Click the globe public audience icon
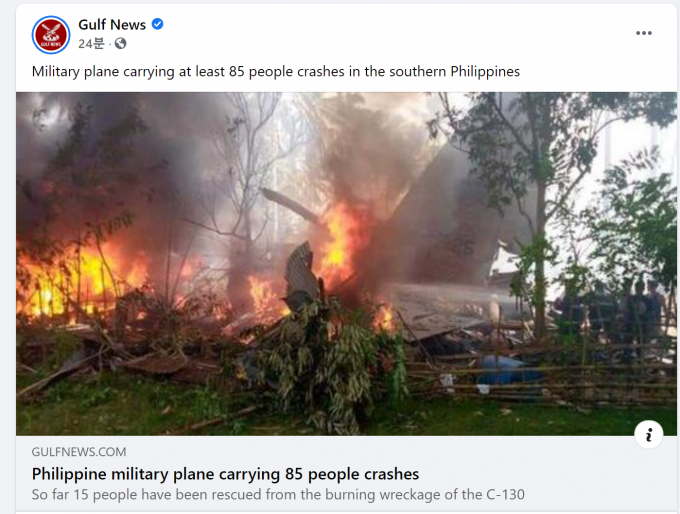 (x=121, y=43)
